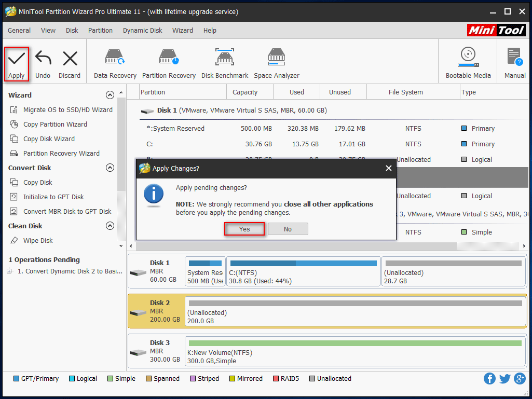Sort by the Unused column header
Screen dimensions: 532x399
tap(344, 92)
